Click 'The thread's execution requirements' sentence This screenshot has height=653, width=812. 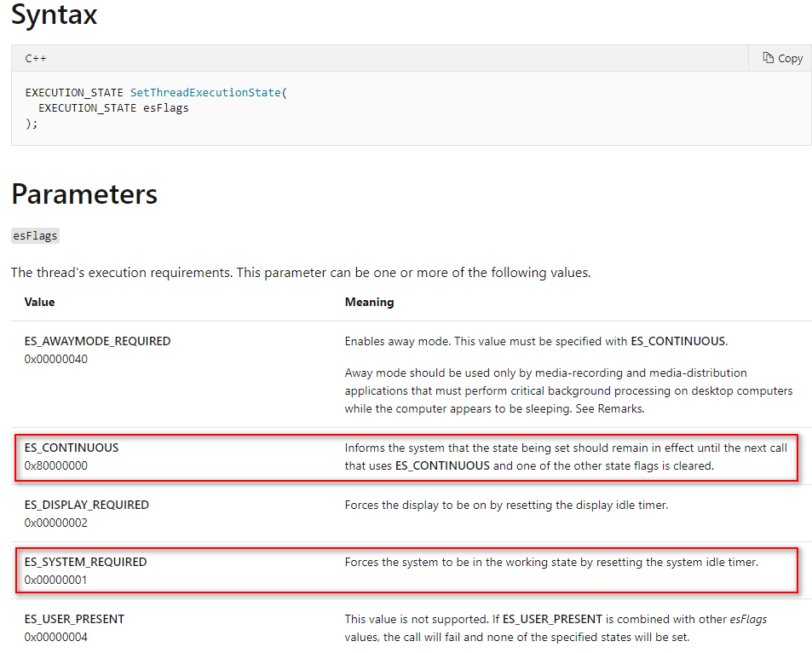coord(301,273)
